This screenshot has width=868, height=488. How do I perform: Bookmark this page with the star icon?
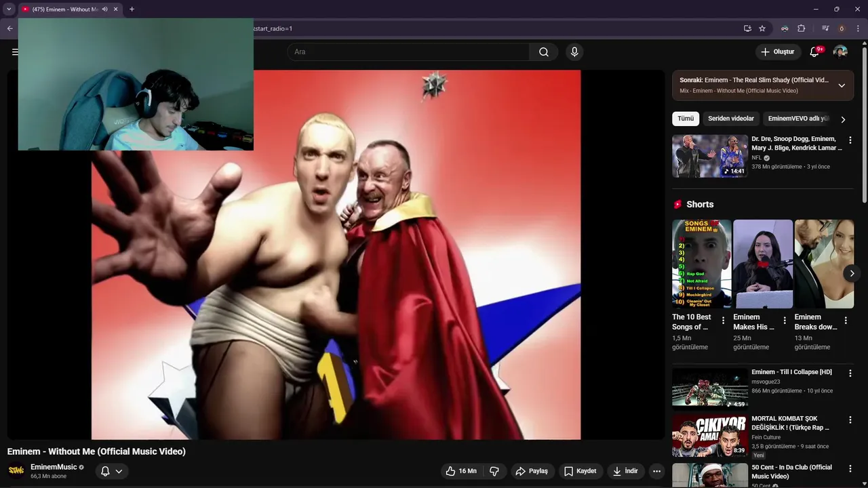point(762,28)
